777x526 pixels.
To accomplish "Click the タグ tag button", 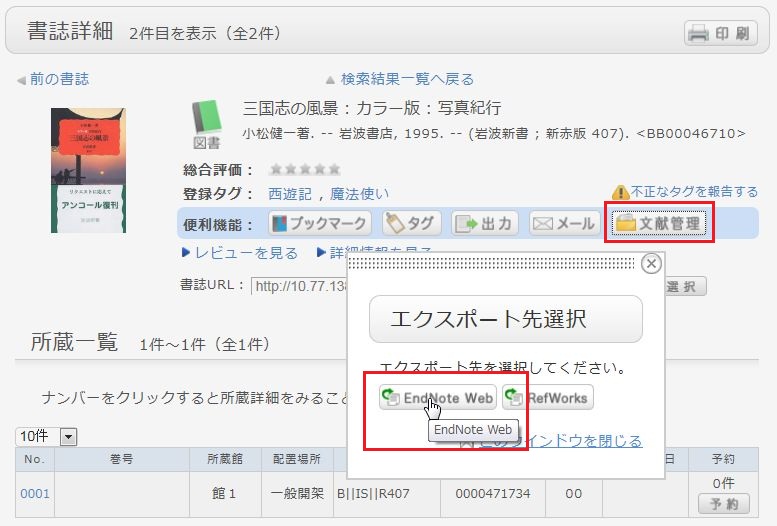I will point(410,224).
